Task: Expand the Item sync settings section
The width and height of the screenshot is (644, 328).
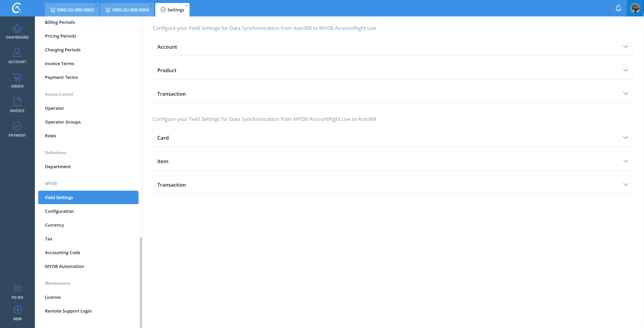Action: click(x=392, y=161)
